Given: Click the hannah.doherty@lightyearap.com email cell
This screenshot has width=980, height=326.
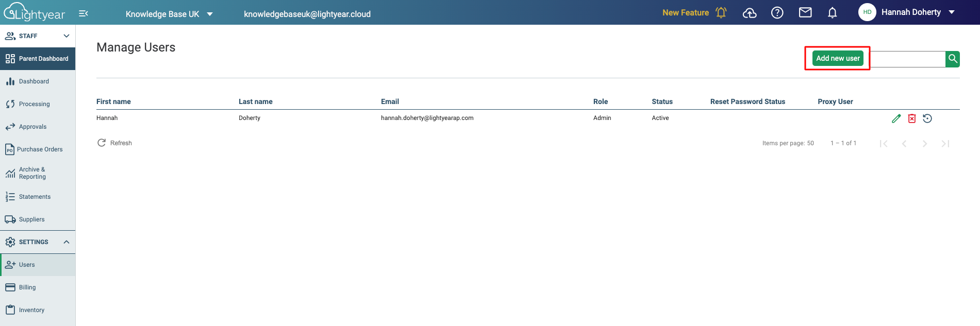Looking at the screenshot, I should (x=427, y=118).
